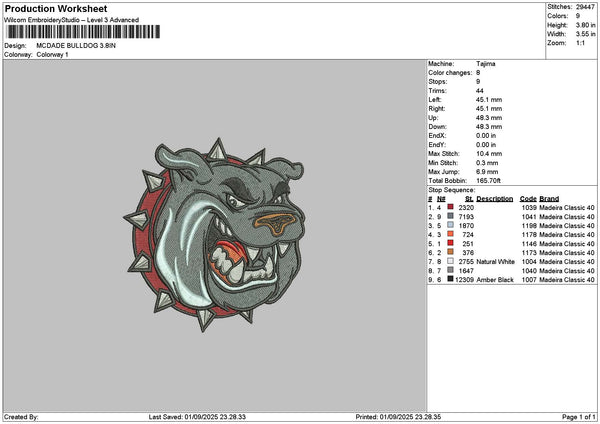Image resolution: width=600 pixels, height=424 pixels.
Task: Click the 'Right:' value '45.1 mm'
Action: click(x=489, y=109)
